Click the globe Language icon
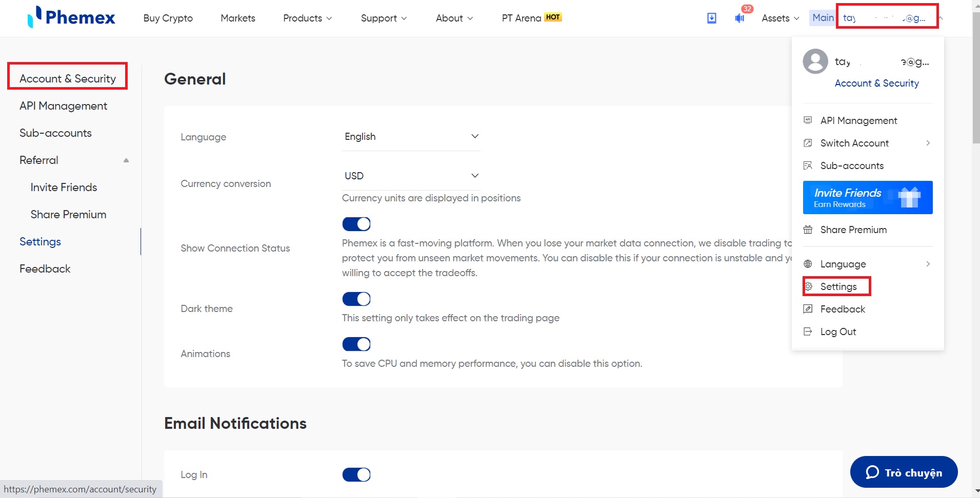 (808, 264)
